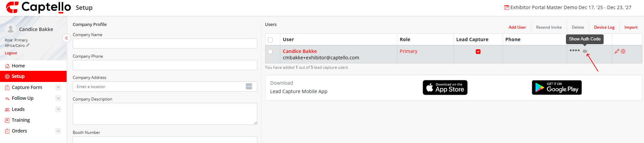Expand the Follow Up submenu arrow
The image size is (644, 143).
point(58,98)
